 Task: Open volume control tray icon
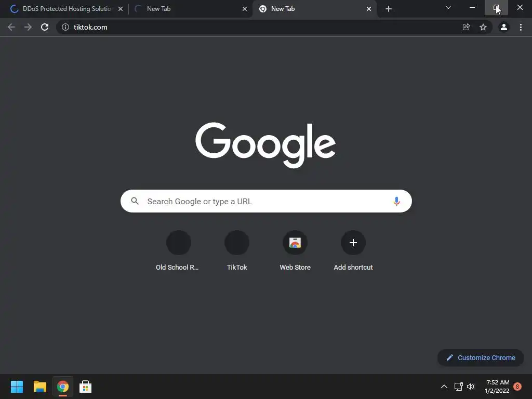click(471, 387)
